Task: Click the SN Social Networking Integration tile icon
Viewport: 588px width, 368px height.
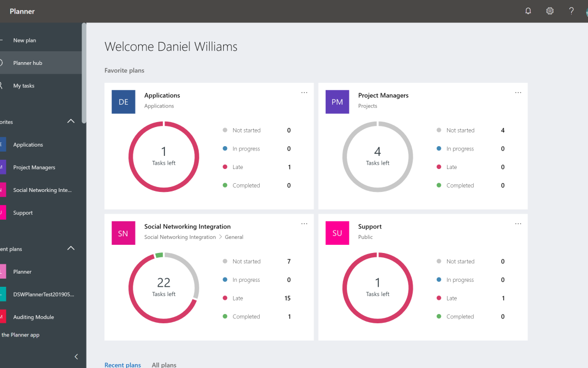Action: (123, 233)
